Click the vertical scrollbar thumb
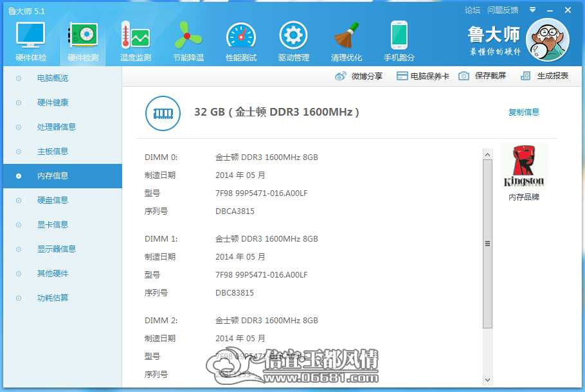Image resolution: width=585 pixels, height=392 pixels. (x=487, y=244)
